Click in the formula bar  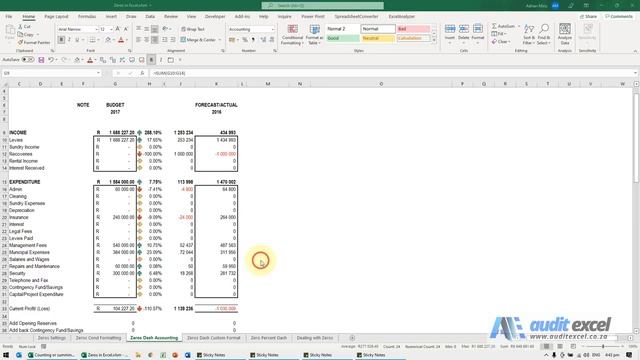pyautogui.click(x=391, y=73)
